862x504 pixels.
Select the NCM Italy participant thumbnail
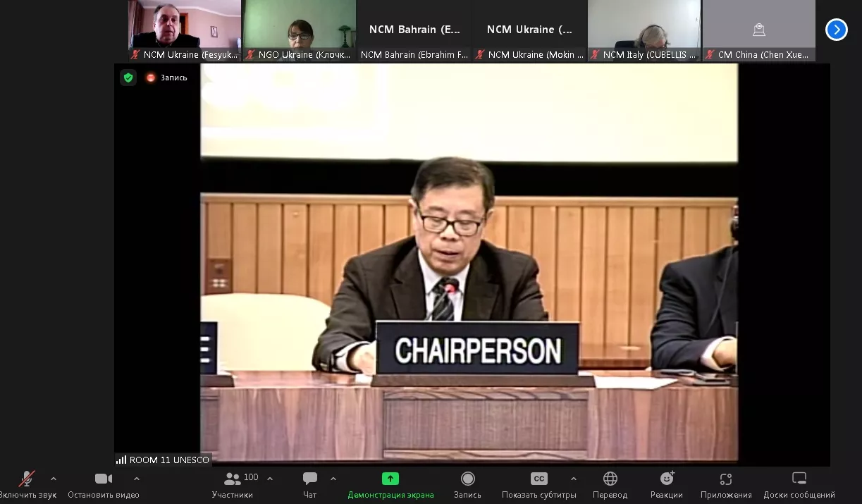point(644,30)
